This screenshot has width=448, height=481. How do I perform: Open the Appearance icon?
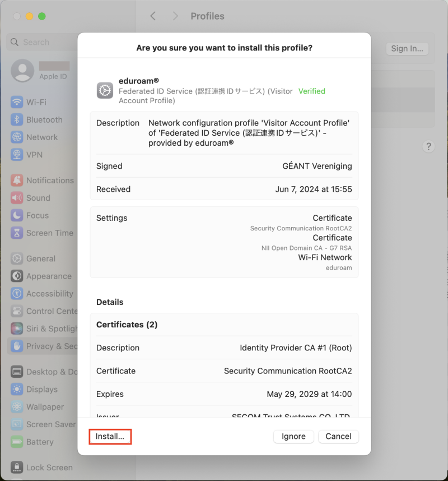17,276
